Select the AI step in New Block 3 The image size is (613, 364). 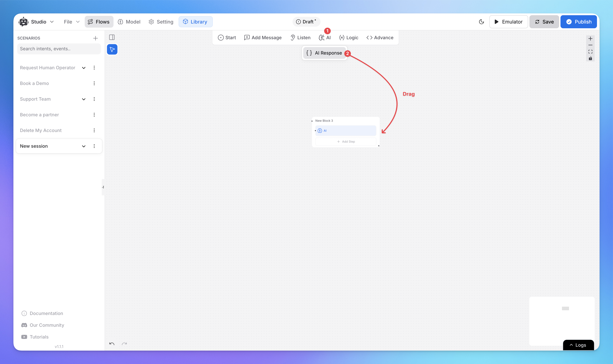(346, 131)
